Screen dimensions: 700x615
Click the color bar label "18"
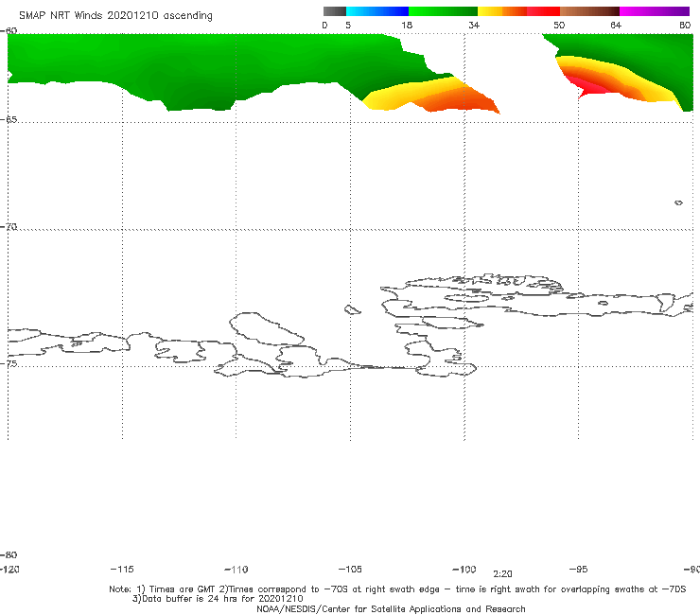click(407, 25)
